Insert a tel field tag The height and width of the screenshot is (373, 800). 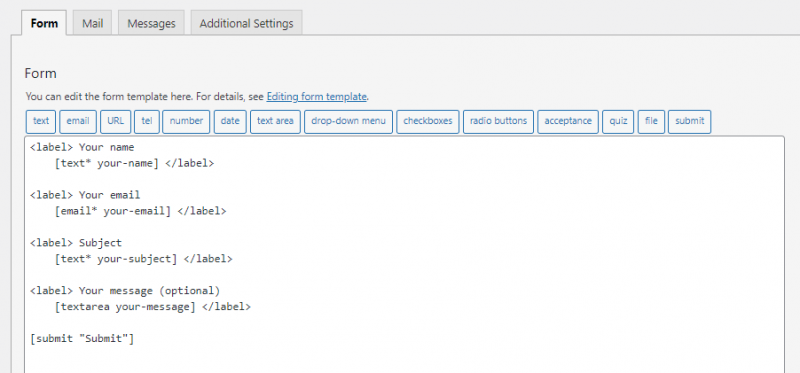click(147, 121)
